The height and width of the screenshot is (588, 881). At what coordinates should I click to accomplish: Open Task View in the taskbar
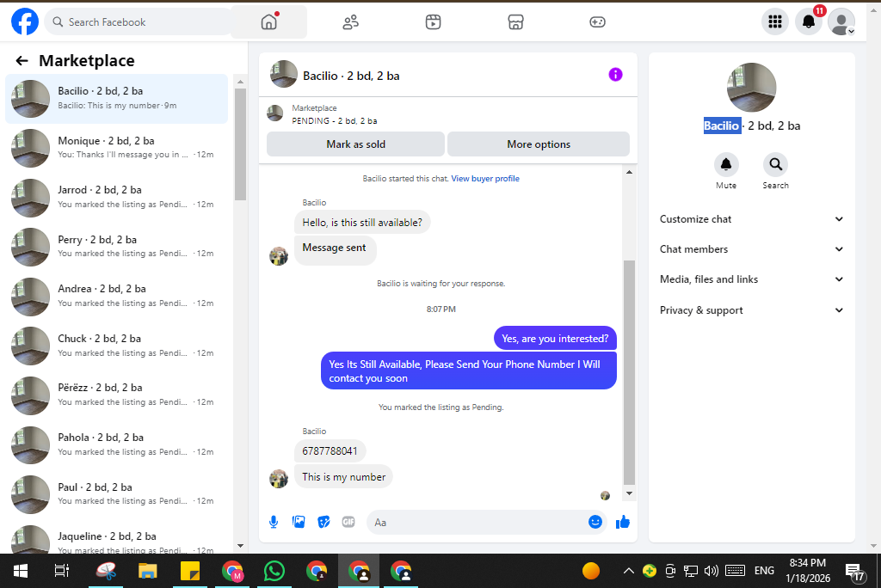pos(61,571)
